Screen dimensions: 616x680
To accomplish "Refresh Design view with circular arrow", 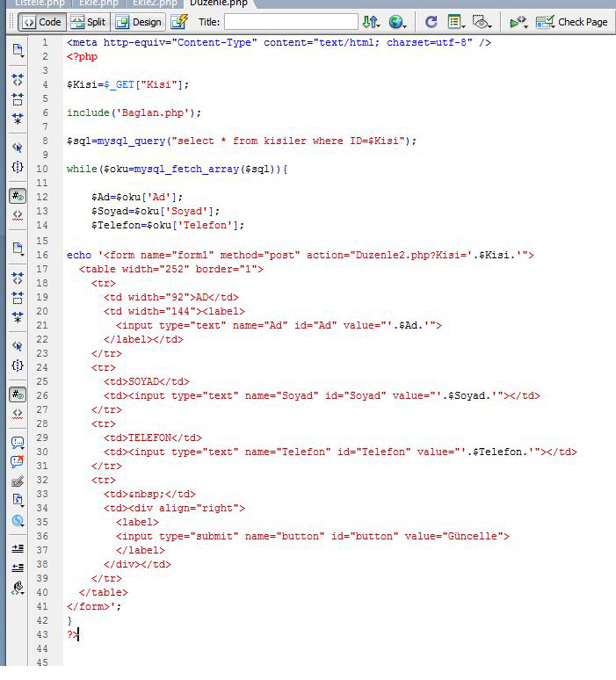I will (431, 22).
